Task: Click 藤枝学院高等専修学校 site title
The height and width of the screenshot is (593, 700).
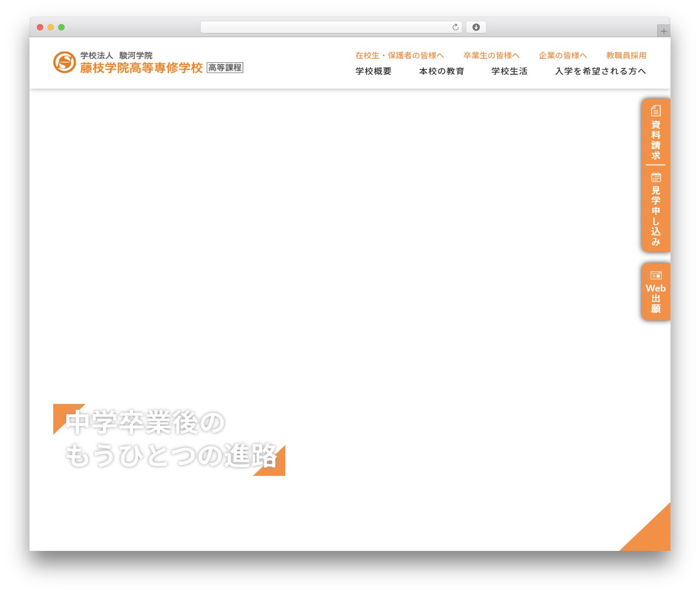Action: (x=142, y=68)
